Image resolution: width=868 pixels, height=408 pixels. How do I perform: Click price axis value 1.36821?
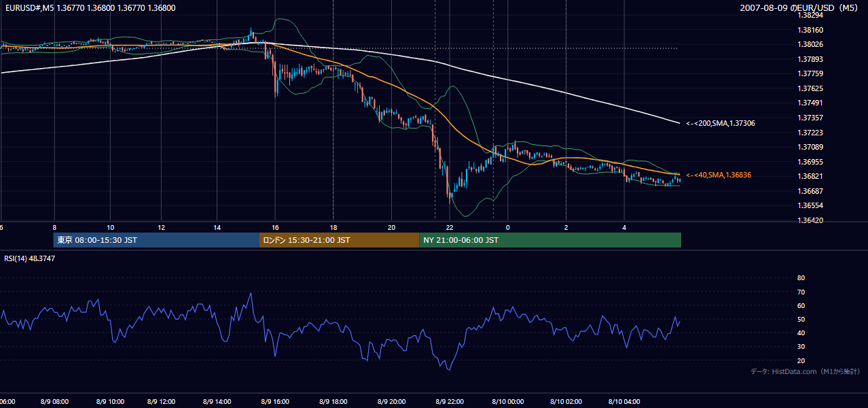point(810,176)
